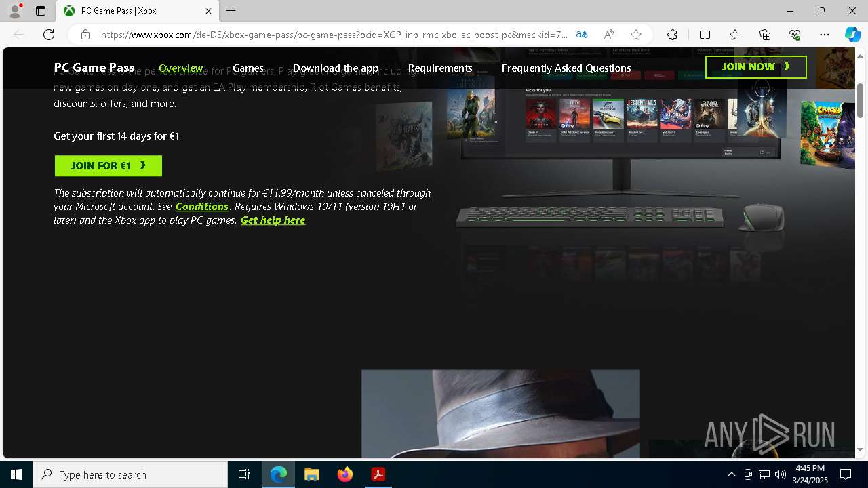Viewport: 868px width, 488px height.
Task: Select the Games navigation tab
Action: click(248, 68)
